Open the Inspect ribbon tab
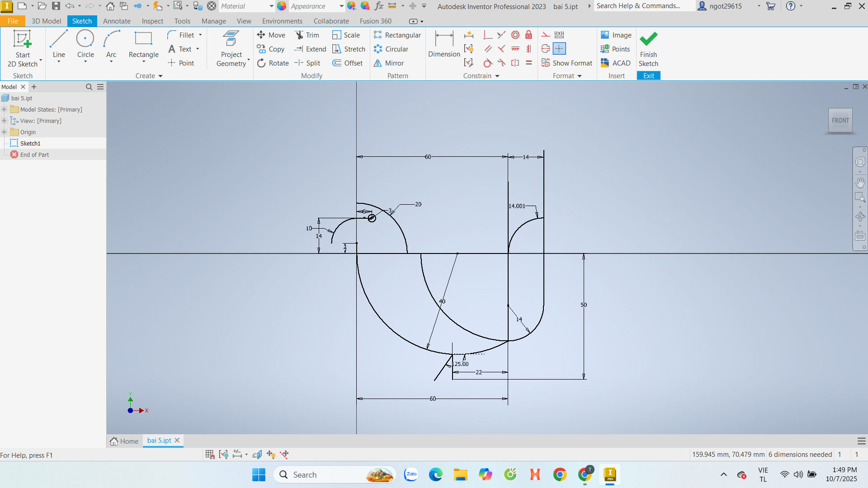The width and height of the screenshot is (868, 488). click(152, 21)
